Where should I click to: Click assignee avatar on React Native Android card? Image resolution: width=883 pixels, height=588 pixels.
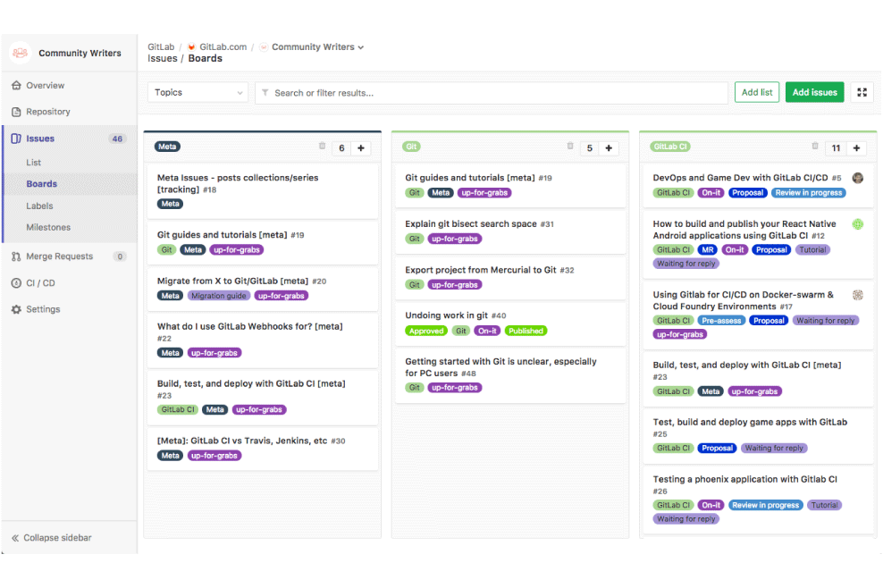click(x=858, y=224)
